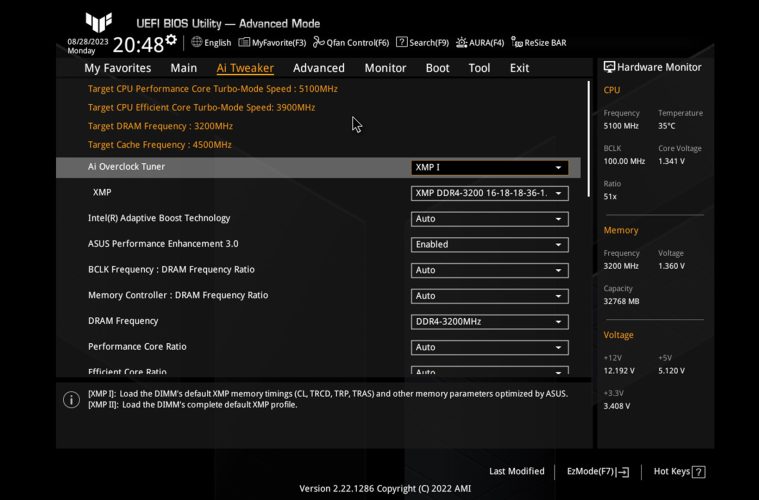Click the globe language icon
Screen dimensions: 759x500
(197, 42)
